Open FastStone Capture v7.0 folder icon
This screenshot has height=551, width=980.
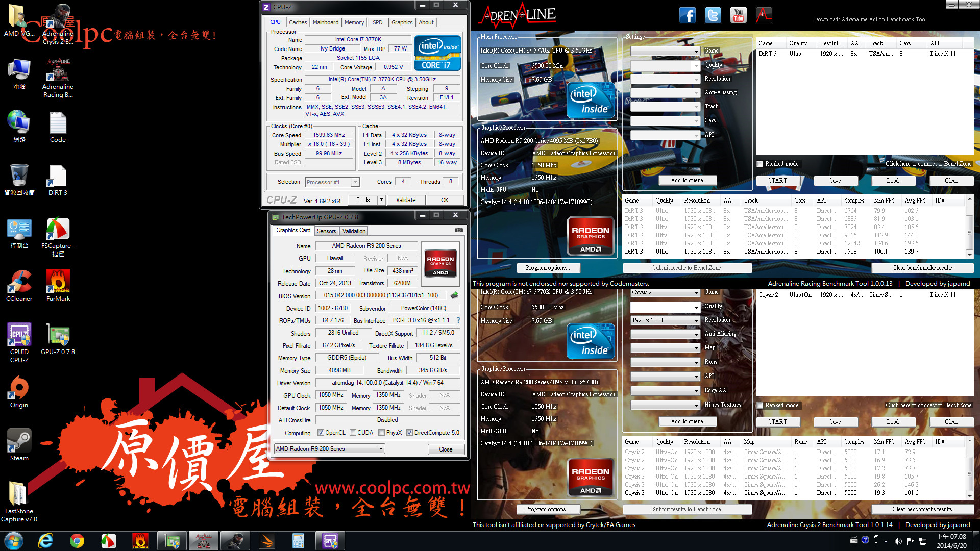[x=19, y=502]
